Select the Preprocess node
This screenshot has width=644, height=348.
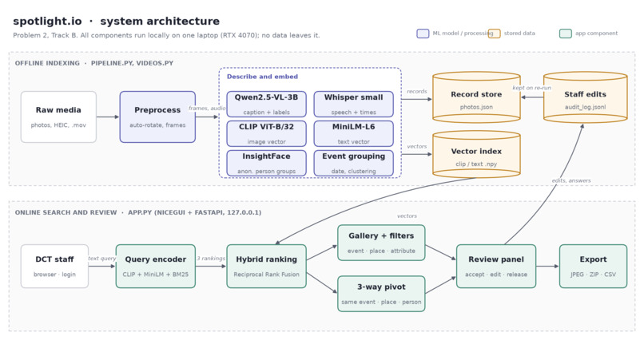[x=157, y=117]
